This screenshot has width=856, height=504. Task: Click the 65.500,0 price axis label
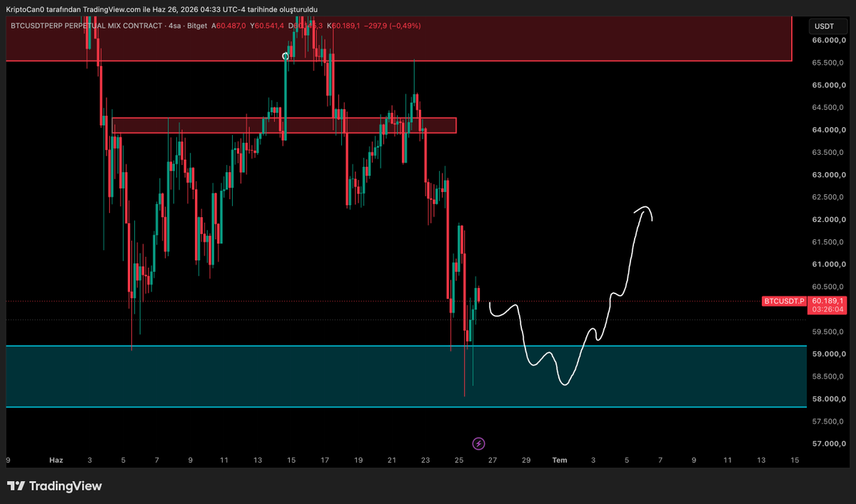click(829, 63)
